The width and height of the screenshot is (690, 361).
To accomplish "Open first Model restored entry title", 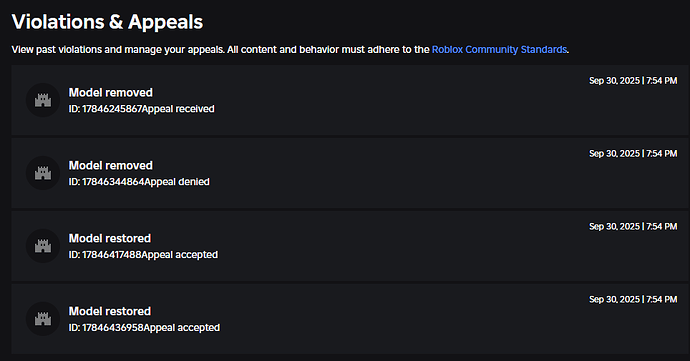I will pos(110,238).
